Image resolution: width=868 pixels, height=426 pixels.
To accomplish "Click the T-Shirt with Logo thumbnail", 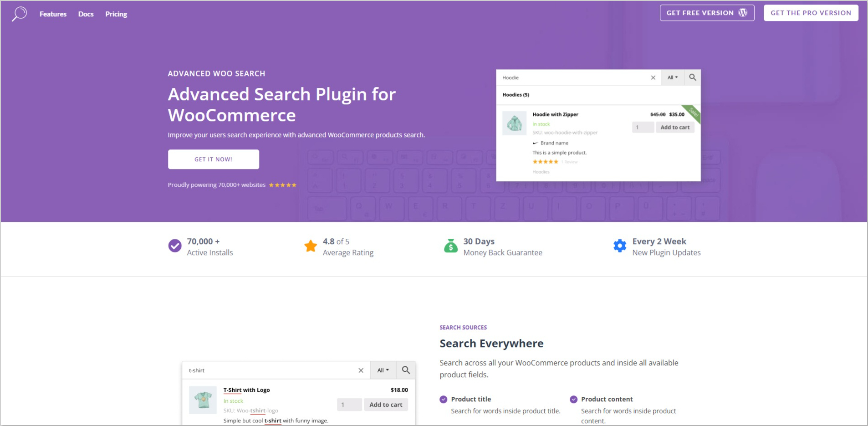I will coord(203,400).
